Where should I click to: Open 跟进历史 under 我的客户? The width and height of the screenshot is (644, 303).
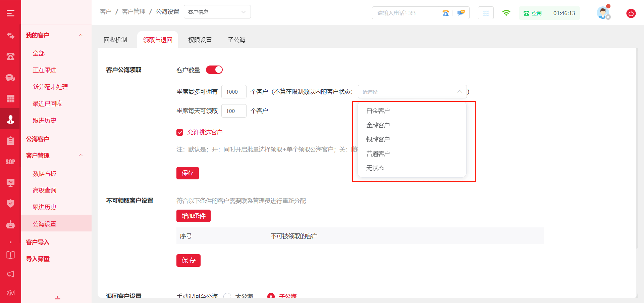coord(44,121)
